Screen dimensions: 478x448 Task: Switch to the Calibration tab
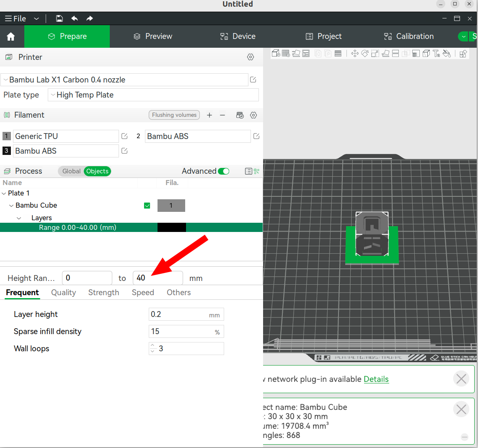pyautogui.click(x=409, y=36)
